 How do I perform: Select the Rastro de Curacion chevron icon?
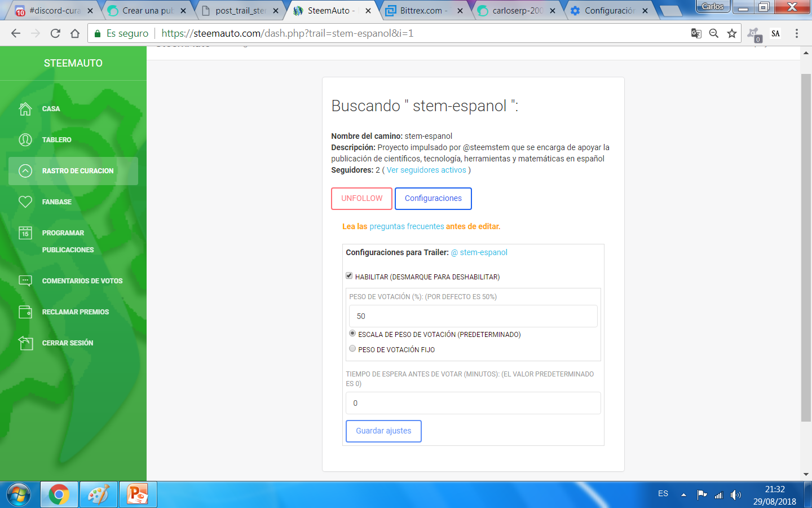(x=25, y=171)
